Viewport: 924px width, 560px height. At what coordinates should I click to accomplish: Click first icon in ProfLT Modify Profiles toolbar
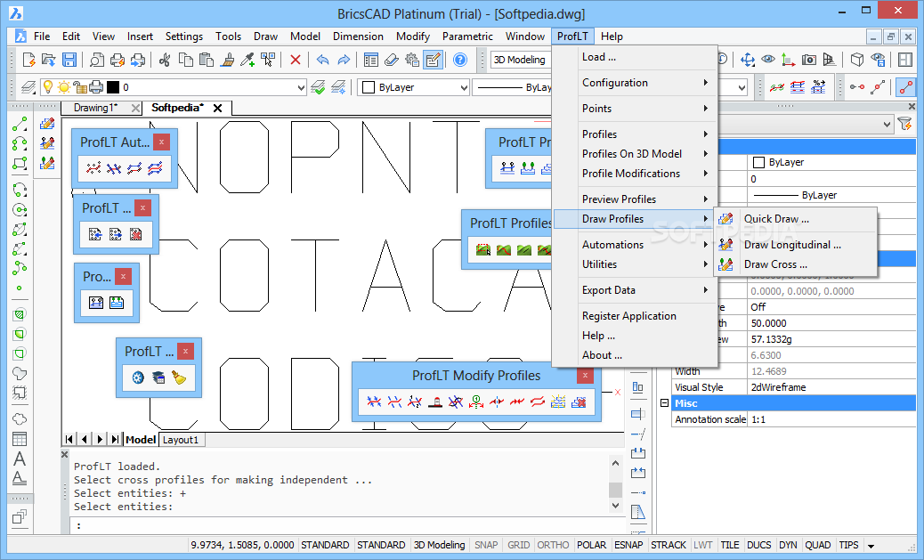[374, 402]
